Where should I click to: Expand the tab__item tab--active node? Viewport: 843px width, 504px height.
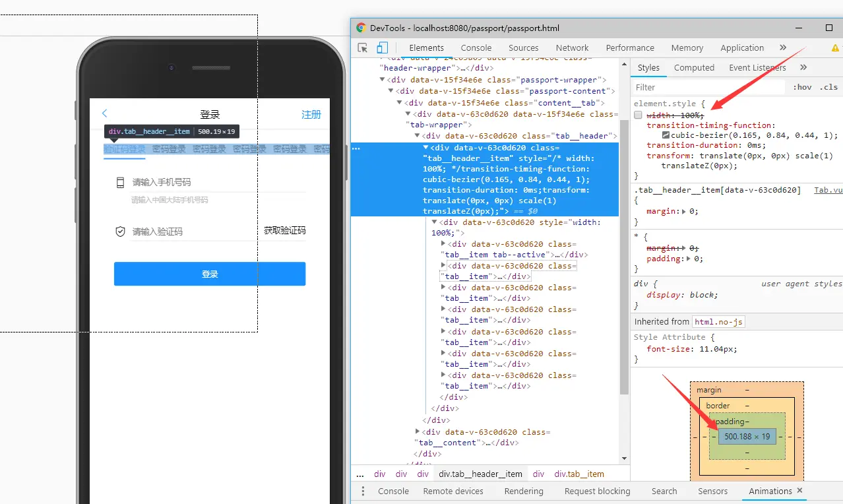click(x=443, y=244)
